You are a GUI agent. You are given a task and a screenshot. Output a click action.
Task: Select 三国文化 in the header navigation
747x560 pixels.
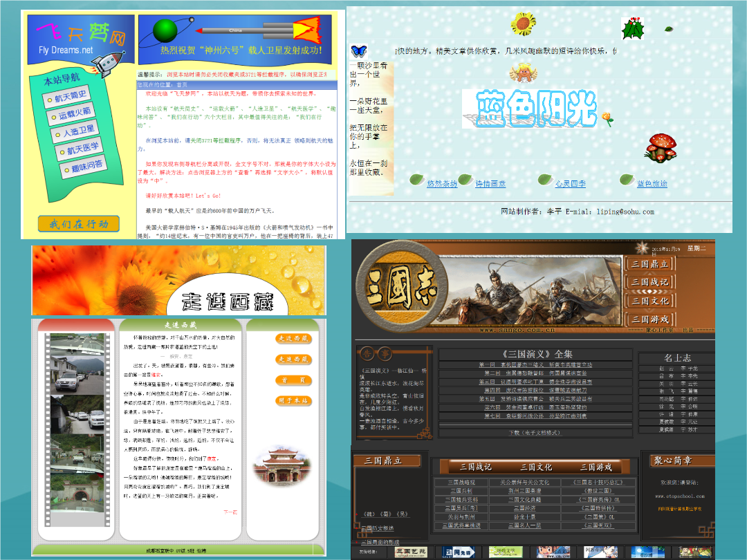649,301
